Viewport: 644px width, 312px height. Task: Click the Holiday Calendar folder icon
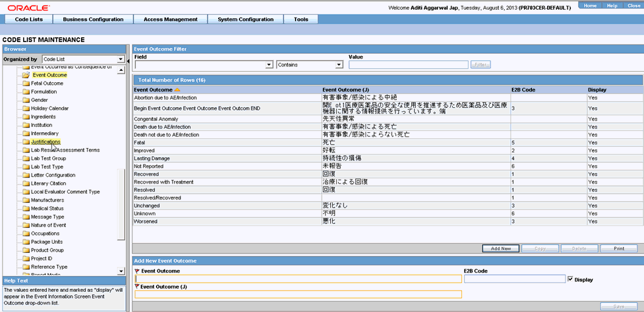click(26, 108)
